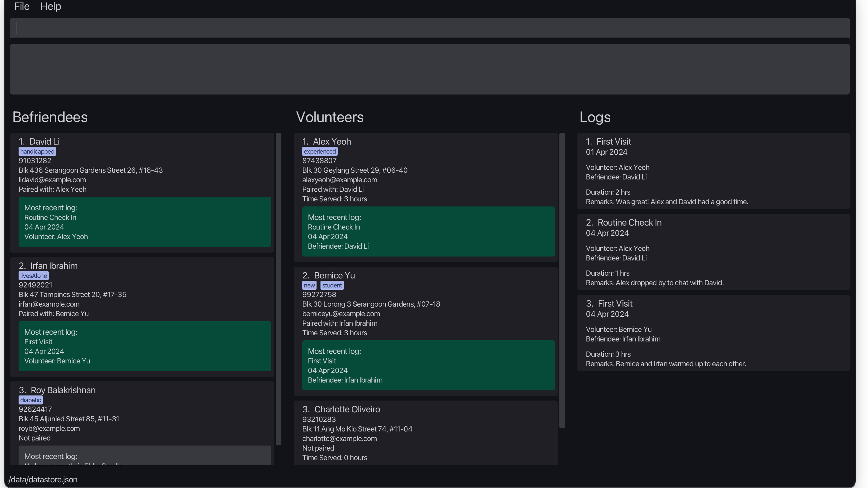Click 'Volunteer: Bernice Yu' in log 3
This screenshot has height=488, width=868.
[x=619, y=329]
